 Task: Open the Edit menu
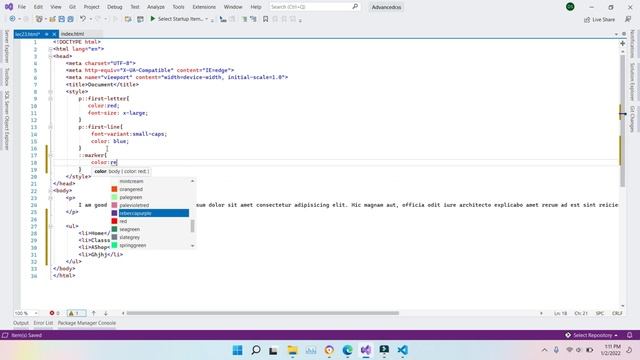[x=38, y=7]
